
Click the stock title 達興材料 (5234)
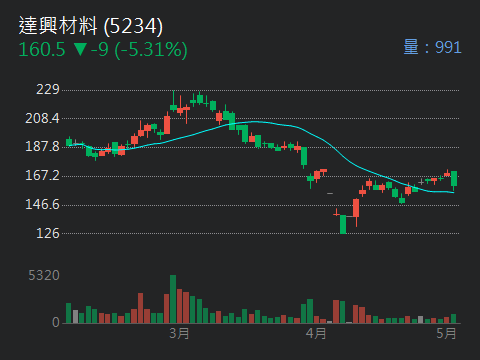pyautogui.click(x=91, y=26)
